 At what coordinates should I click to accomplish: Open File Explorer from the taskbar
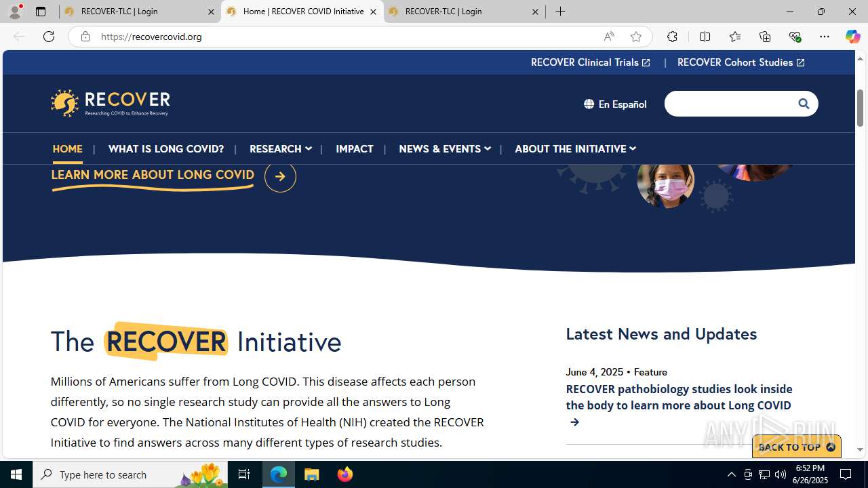tap(312, 474)
